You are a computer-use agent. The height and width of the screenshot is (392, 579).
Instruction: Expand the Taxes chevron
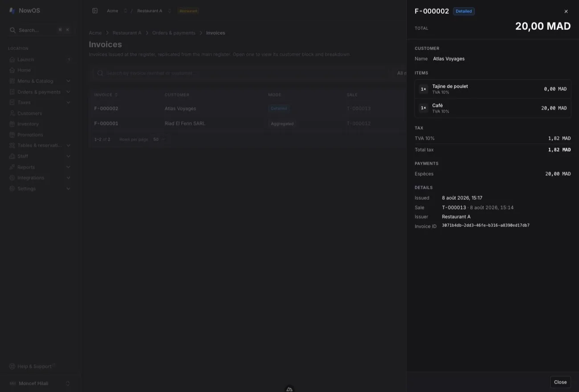click(68, 102)
